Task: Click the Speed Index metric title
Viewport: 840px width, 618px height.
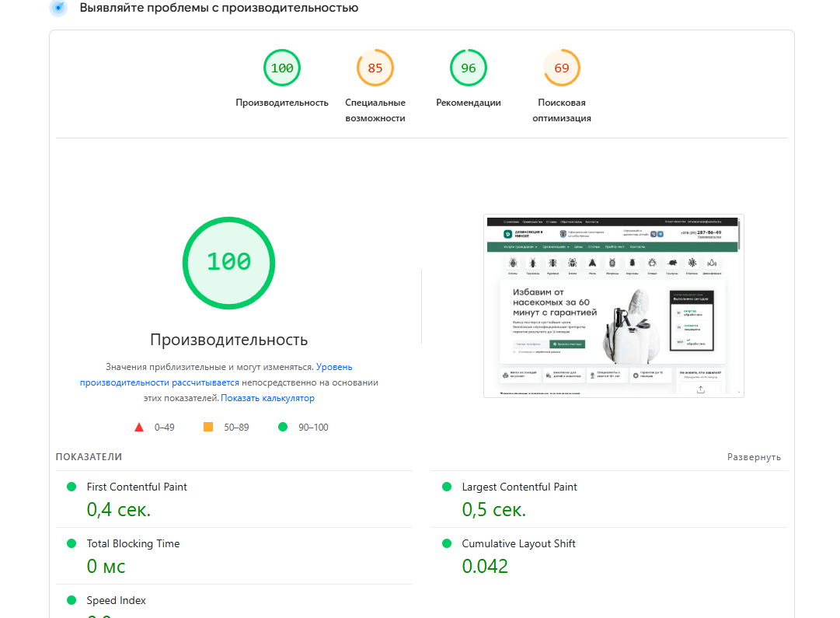Action: click(117, 600)
